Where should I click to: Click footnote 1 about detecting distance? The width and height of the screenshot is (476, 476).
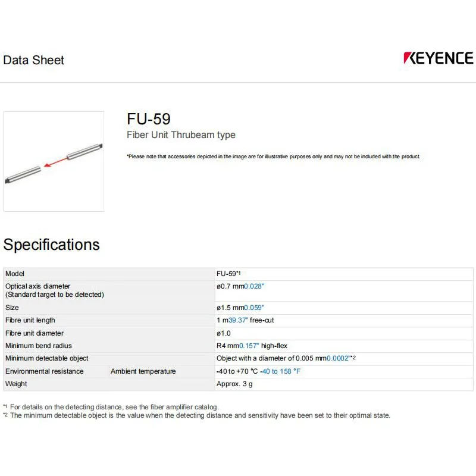tap(111, 406)
